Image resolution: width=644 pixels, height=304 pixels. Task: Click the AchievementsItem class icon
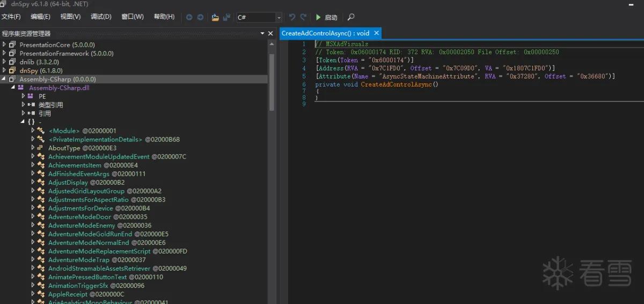click(x=41, y=165)
